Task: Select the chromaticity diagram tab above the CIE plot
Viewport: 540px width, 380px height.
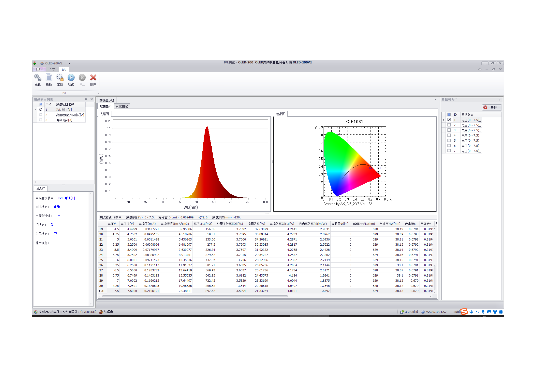Action: (x=281, y=113)
